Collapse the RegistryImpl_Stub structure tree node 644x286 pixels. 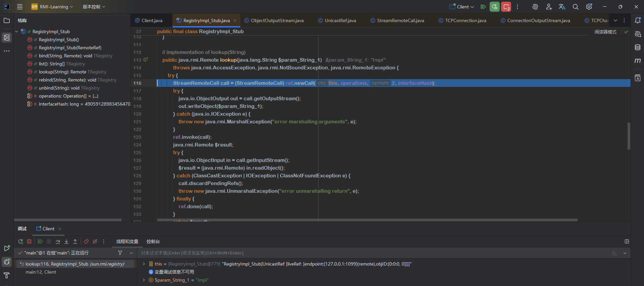pyautogui.click(x=16, y=32)
